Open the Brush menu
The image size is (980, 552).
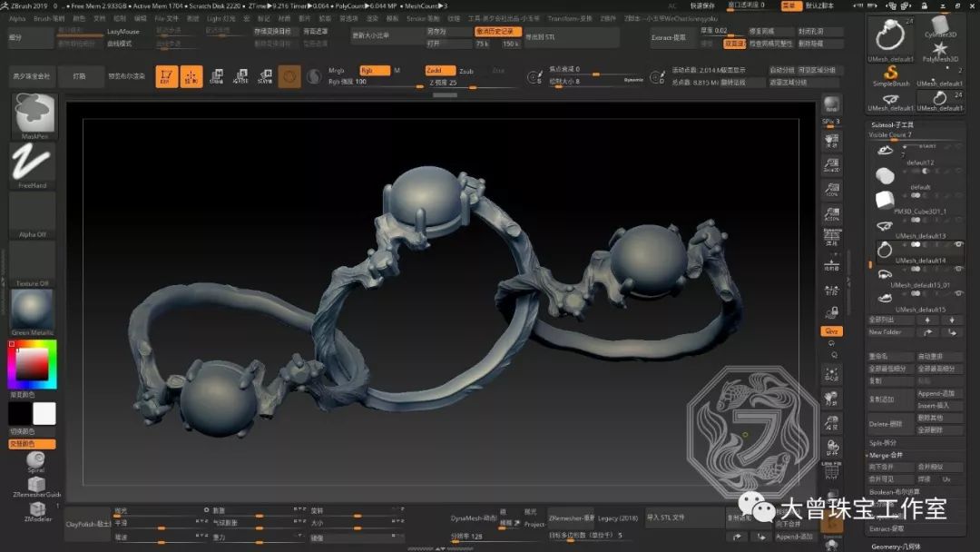tap(49, 19)
